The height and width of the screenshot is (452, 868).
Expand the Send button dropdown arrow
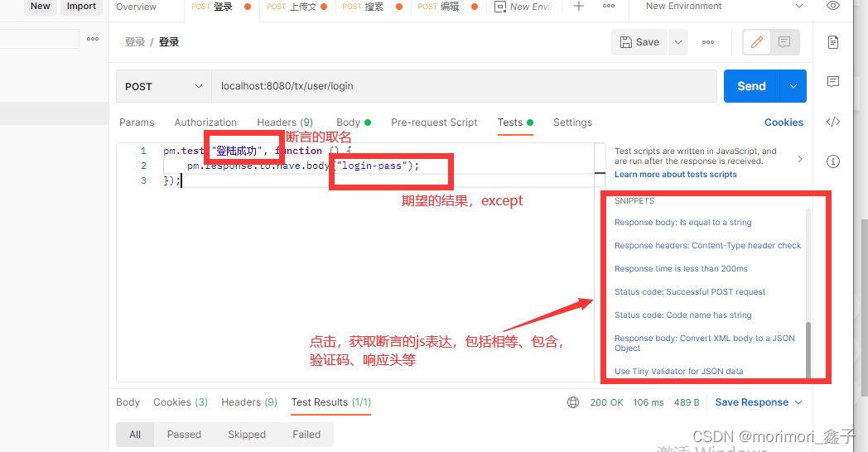[793, 86]
